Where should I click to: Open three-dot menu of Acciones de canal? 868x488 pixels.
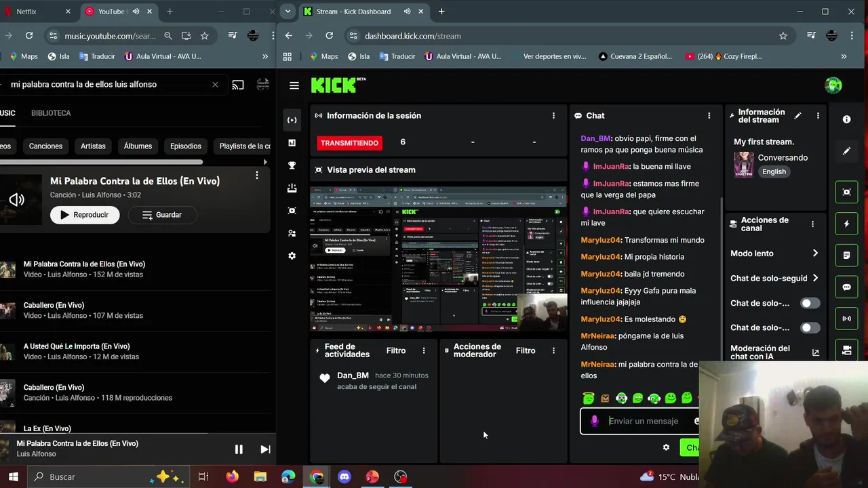[x=812, y=224]
